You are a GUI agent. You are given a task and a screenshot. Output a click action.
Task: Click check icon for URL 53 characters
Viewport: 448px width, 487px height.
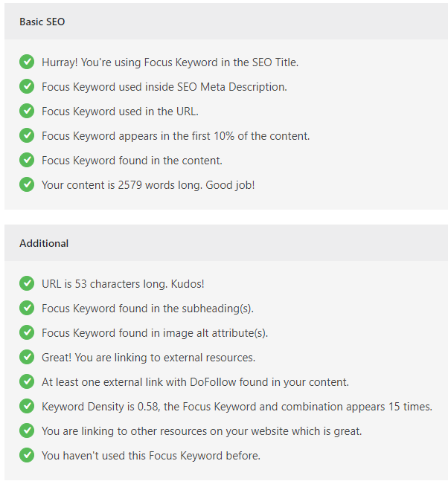(27, 283)
